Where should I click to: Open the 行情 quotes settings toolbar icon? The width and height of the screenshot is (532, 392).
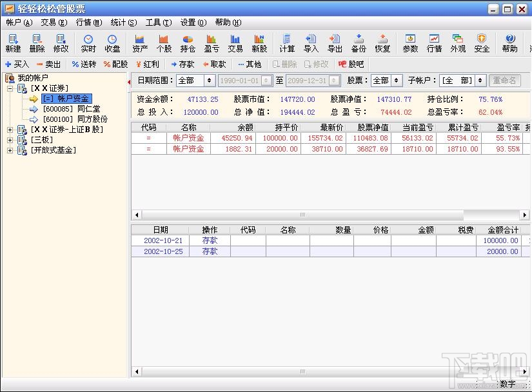tap(434, 43)
